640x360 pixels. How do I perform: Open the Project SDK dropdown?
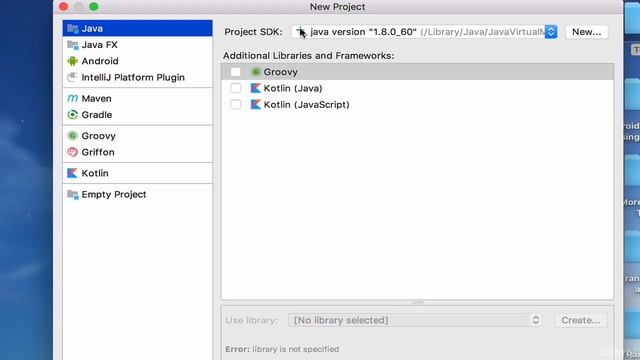coord(424,32)
